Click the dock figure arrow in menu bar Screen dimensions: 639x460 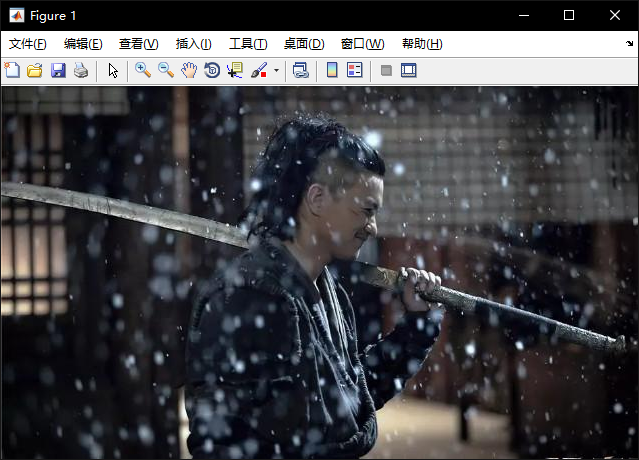[629, 44]
